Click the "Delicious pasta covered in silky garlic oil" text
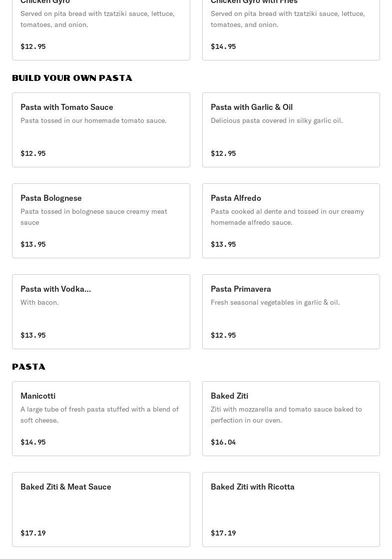The width and height of the screenshot is (392, 559). tap(277, 120)
